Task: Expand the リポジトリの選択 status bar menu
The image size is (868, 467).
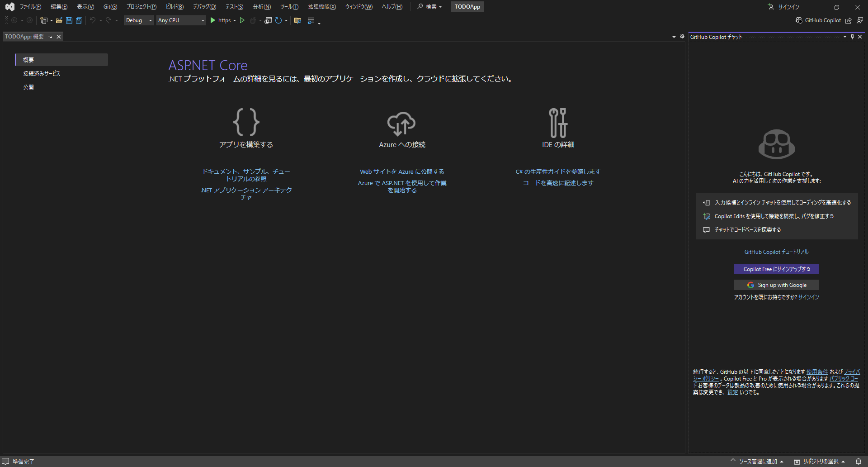Action: pos(820,462)
